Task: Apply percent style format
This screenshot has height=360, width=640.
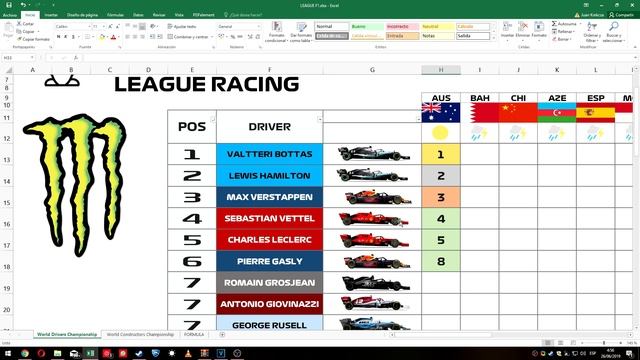Action: pyautogui.click(x=233, y=37)
